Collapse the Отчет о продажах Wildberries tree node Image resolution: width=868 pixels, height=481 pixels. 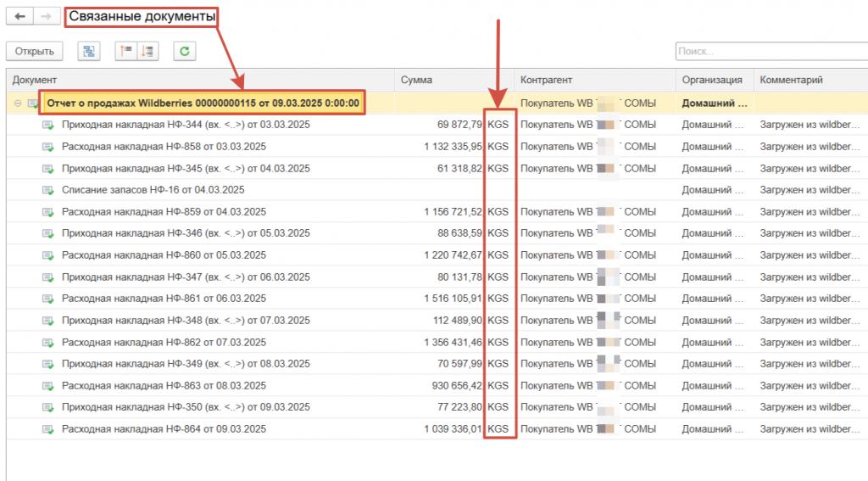point(16,103)
